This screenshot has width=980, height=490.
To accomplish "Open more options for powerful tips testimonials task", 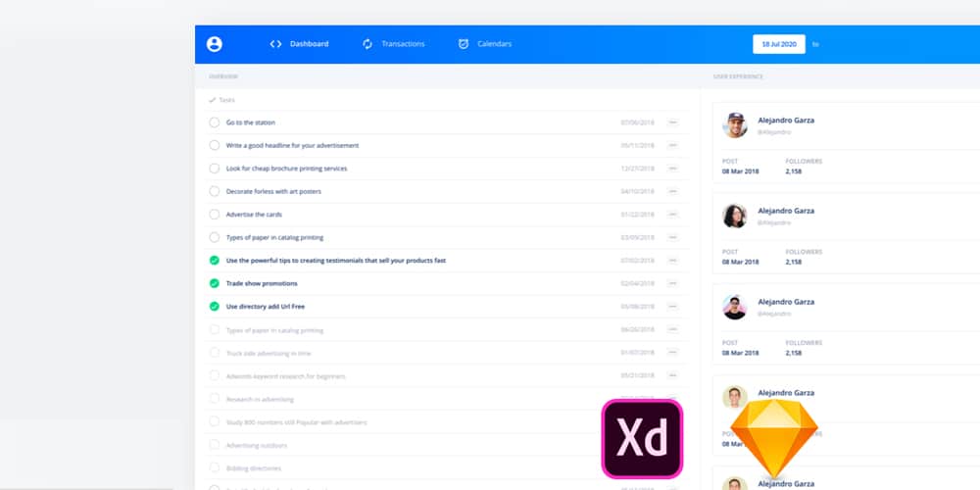I will [672, 261].
